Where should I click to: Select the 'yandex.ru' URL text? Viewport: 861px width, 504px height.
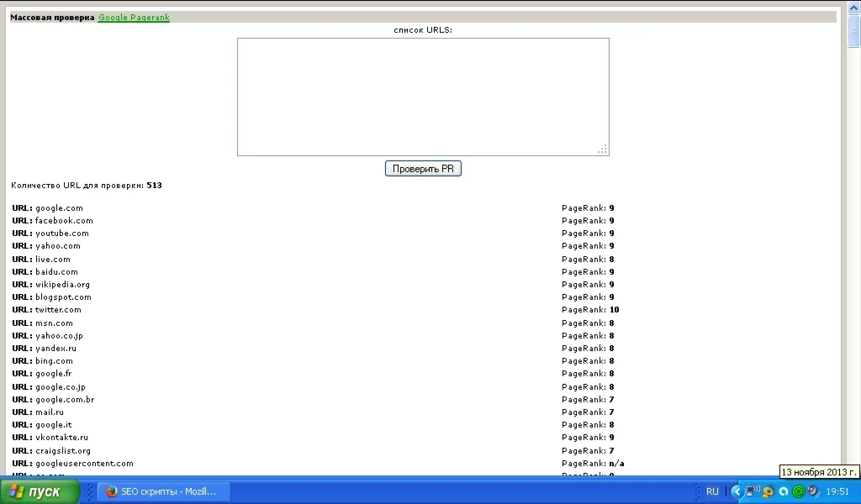56,349
